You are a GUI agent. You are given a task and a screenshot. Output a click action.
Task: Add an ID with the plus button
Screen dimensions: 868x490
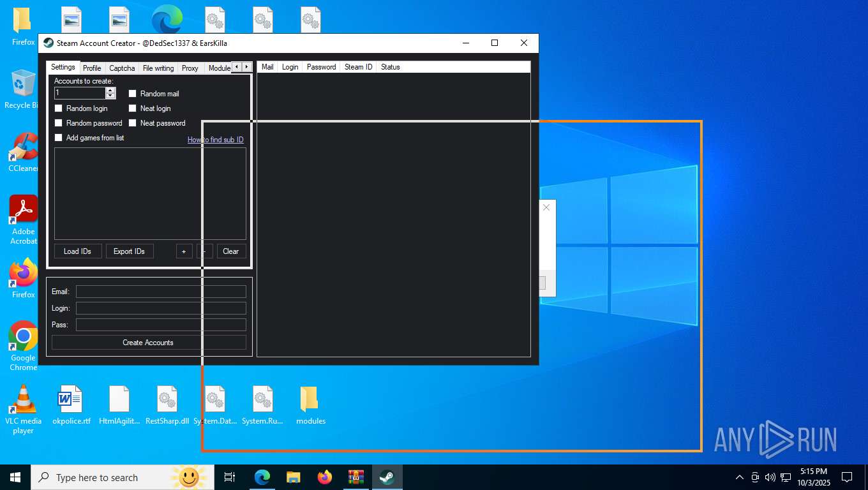[x=184, y=251]
